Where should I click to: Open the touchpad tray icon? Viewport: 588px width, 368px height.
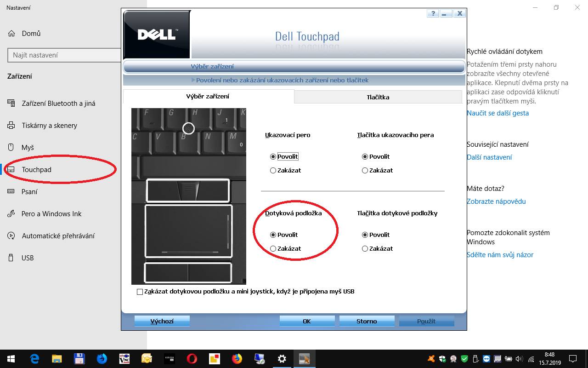tap(498, 359)
